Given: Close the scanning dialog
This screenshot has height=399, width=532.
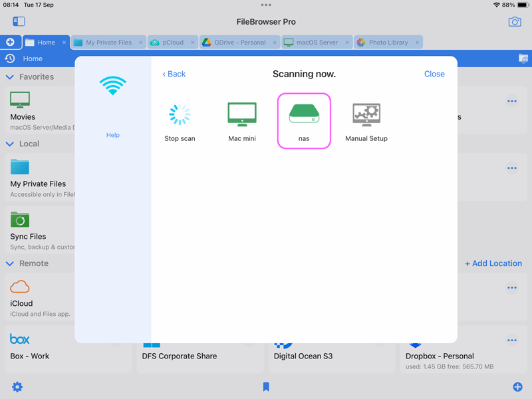Looking at the screenshot, I should pyautogui.click(x=434, y=74).
